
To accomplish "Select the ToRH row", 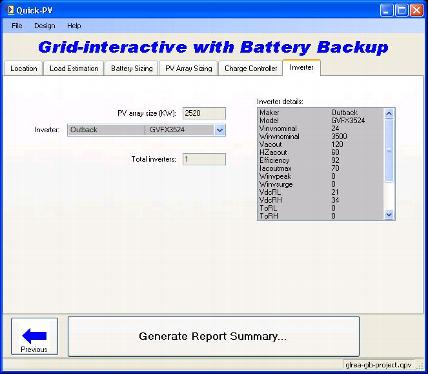I will pyautogui.click(x=320, y=216).
